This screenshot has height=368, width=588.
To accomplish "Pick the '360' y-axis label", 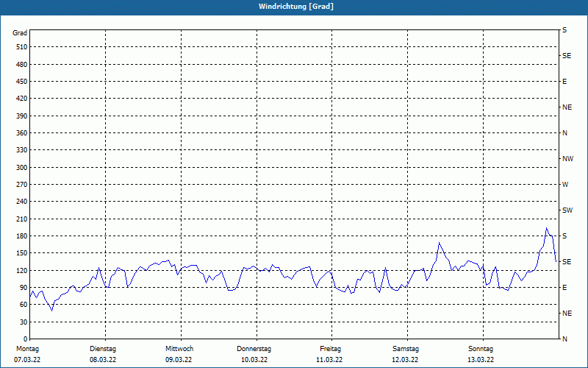I will pos(22,133).
